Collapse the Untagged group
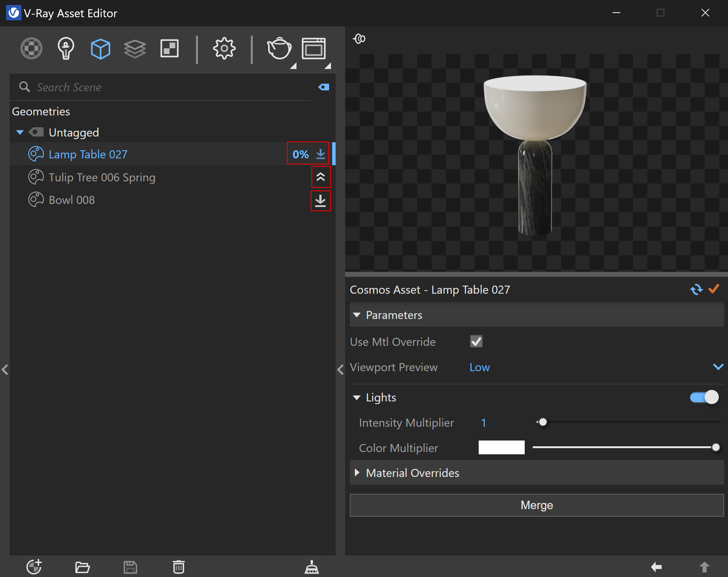The image size is (728, 577). 20,132
